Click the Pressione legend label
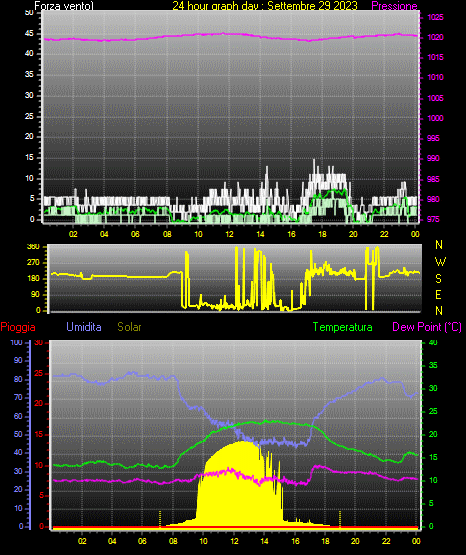The image size is (466, 555). click(394, 6)
